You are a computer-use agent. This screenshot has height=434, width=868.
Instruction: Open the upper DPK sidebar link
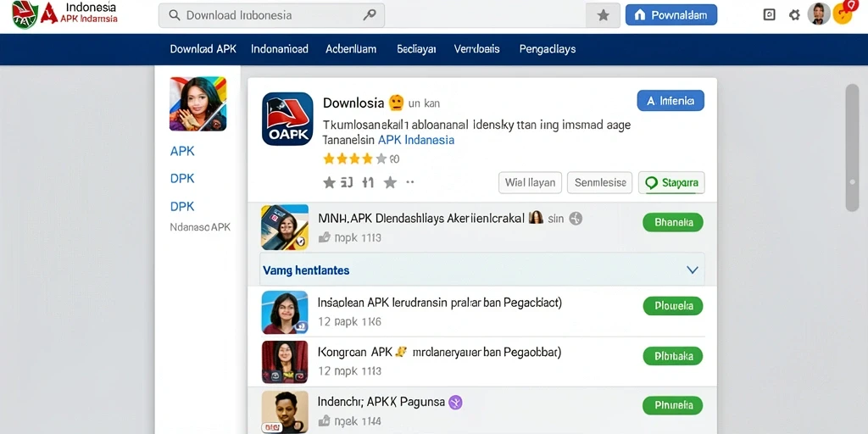(x=182, y=179)
